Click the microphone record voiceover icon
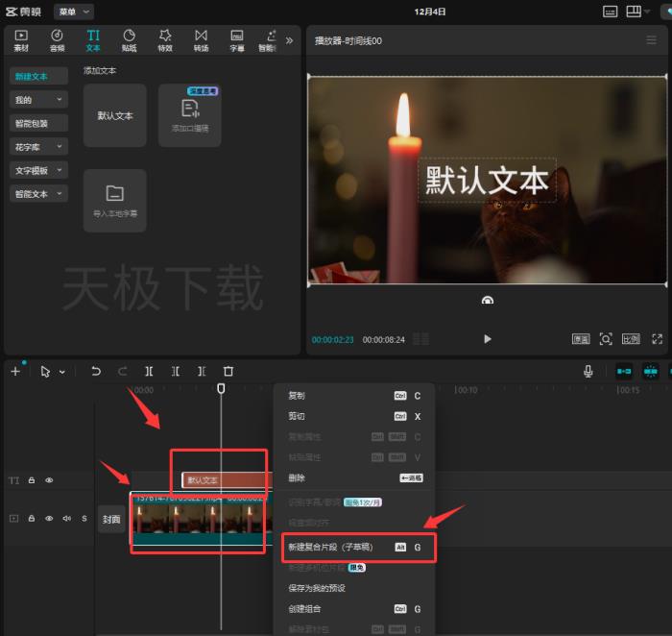Image resolution: width=672 pixels, height=636 pixels. coord(588,371)
